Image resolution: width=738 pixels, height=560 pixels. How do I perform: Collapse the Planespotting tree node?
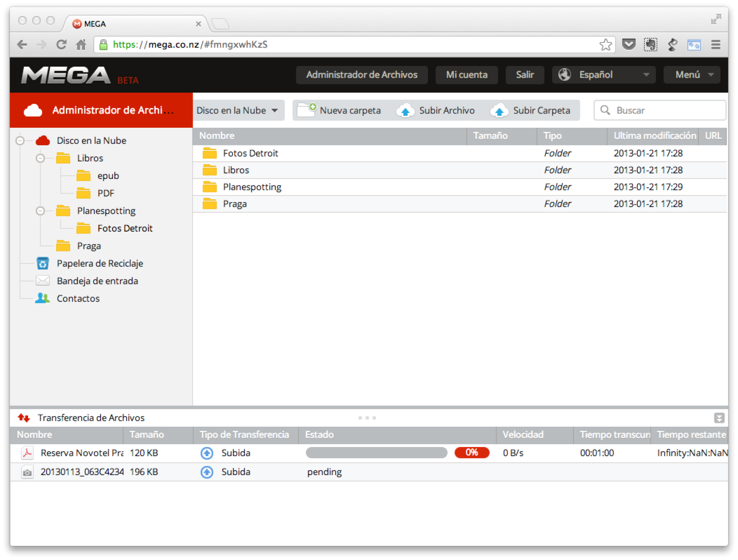41,211
